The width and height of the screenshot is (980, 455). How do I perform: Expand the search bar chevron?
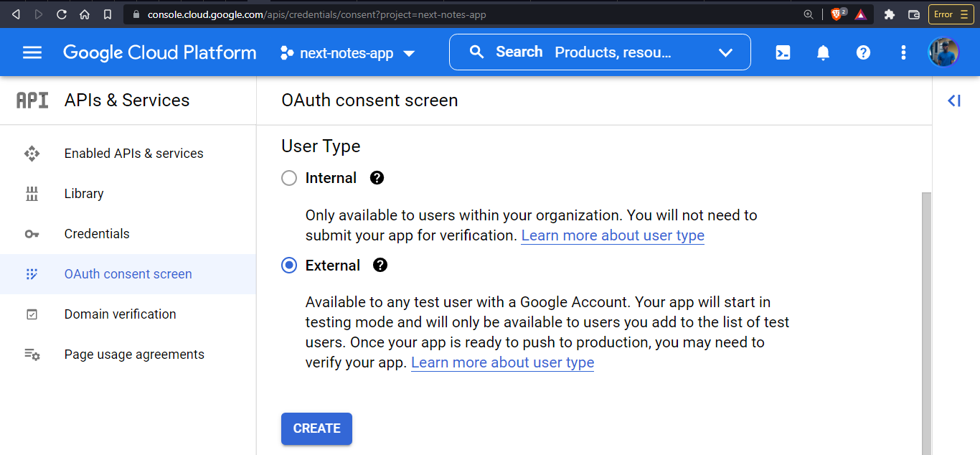(x=725, y=52)
